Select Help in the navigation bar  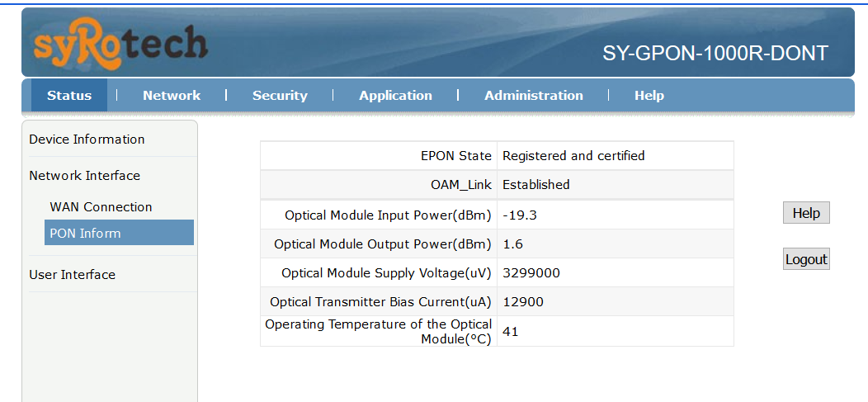649,96
